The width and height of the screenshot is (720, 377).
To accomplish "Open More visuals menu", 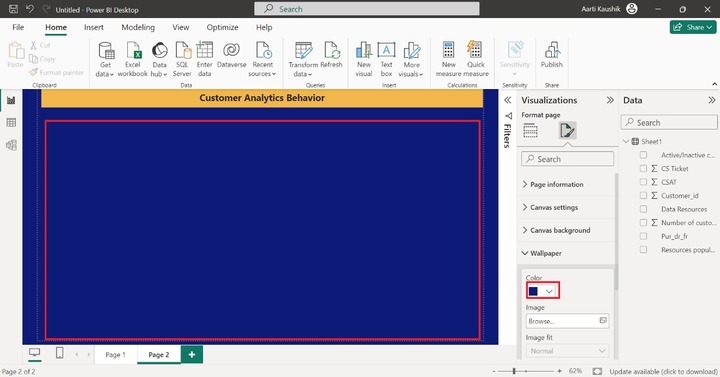I will pyautogui.click(x=411, y=59).
